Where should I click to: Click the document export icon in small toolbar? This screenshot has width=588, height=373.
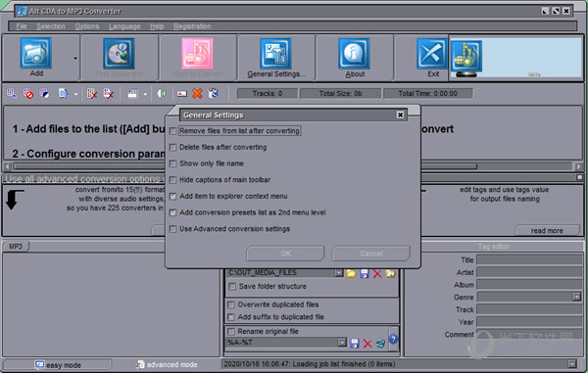tap(64, 93)
